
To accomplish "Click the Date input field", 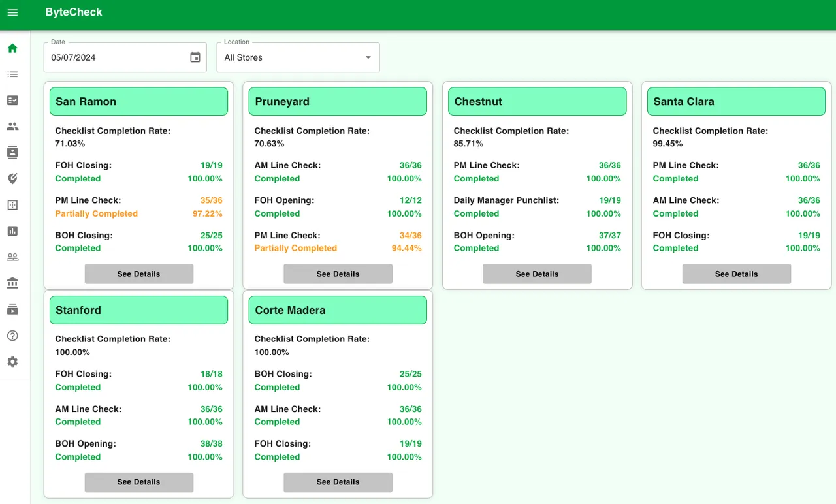I will tap(125, 57).
